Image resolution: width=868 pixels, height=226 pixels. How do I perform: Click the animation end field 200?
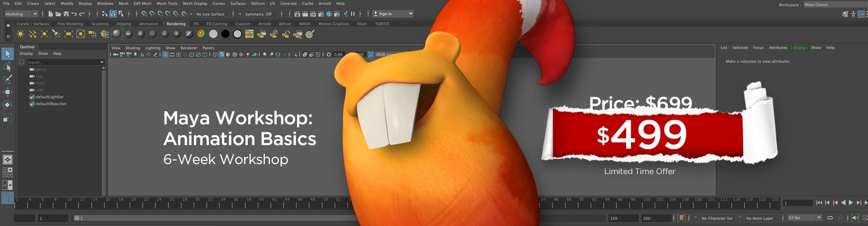(x=656, y=218)
